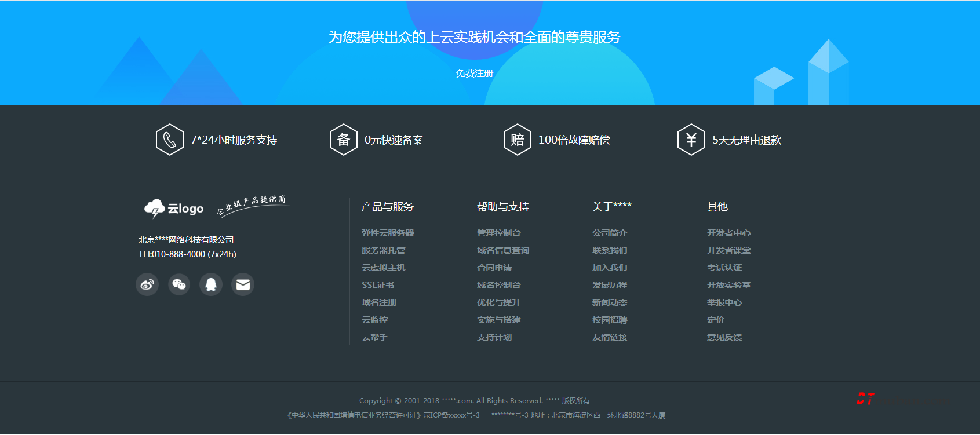Click the 备 hexagon filing icon
The height and width of the screenshot is (435, 980).
point(344,140)
